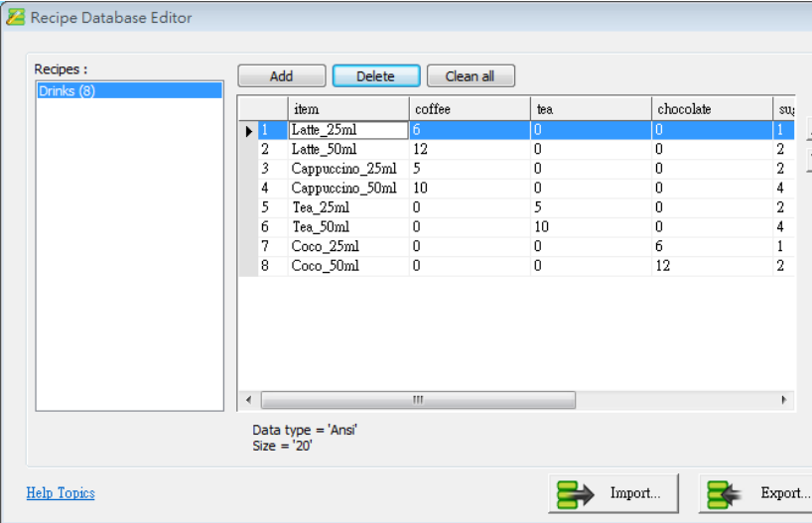Select the Cappuccino_25ml item cell
Screen dimensions: 812x523
[x=348, y=169]
